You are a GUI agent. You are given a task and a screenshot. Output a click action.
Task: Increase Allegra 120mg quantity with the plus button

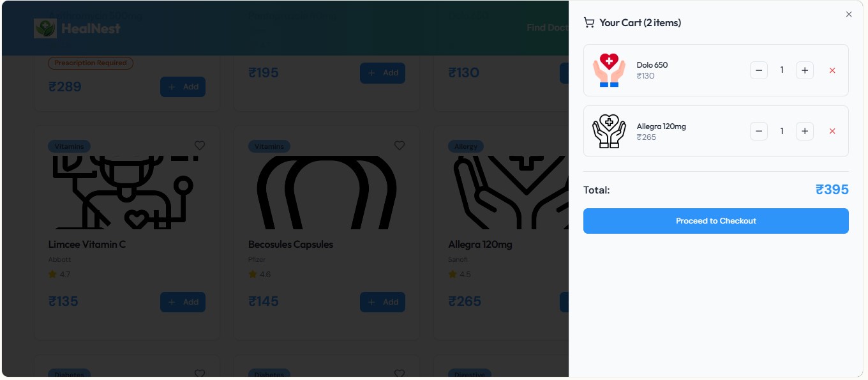pos(805,131)
